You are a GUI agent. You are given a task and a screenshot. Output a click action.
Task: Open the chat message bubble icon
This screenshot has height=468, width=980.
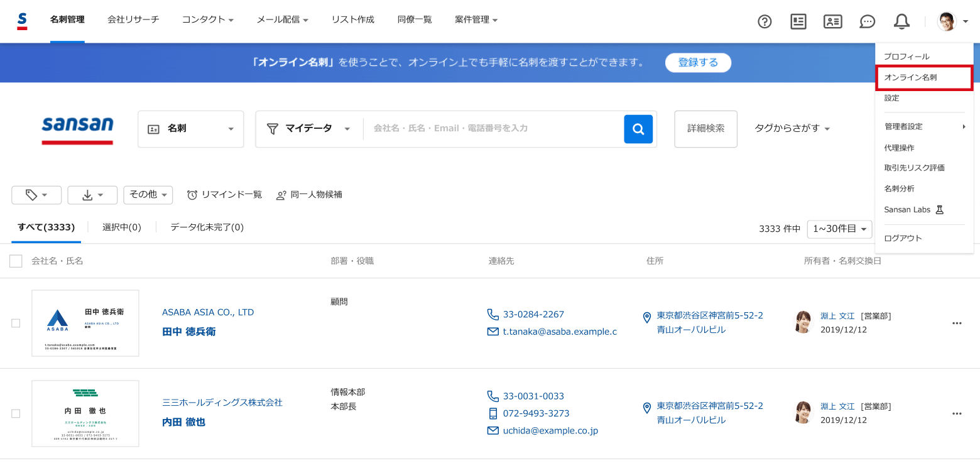868,21
